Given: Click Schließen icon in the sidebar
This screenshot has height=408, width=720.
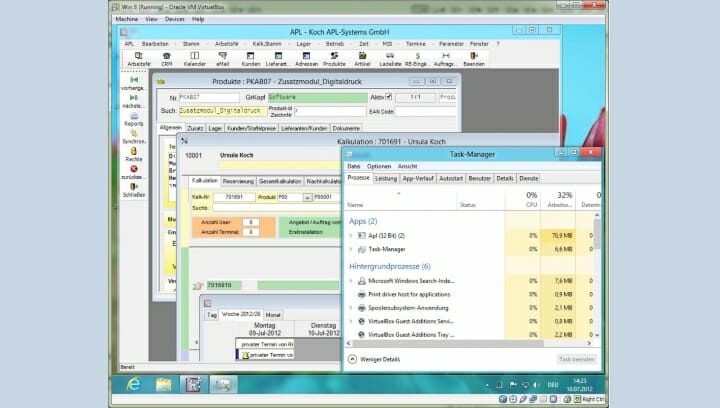Looking at the screenshot, I should coord(134,190).
